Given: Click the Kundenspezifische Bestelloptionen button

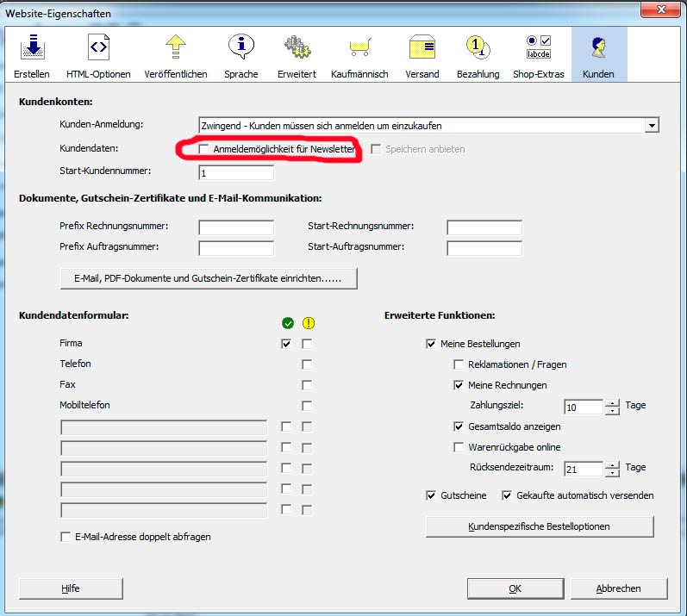Looking at the screenshot, I should [540, 526].
